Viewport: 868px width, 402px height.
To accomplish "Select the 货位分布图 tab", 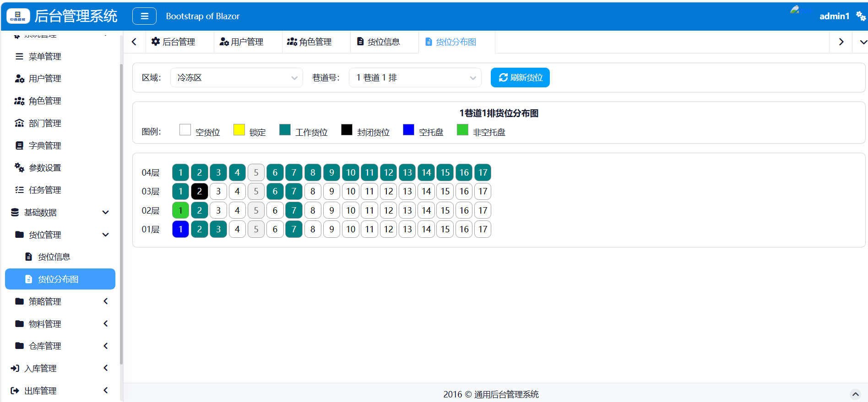I will coord(456,42).
